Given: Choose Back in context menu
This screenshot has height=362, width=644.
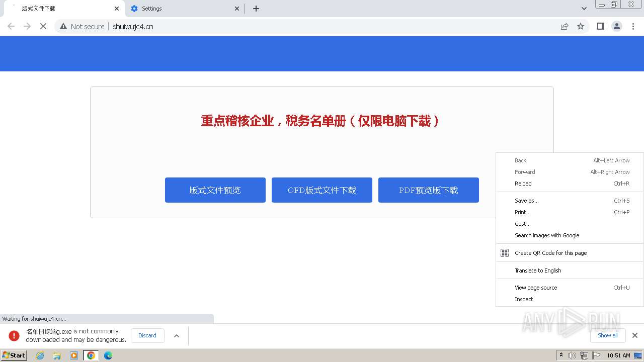Looking at the screenshot, I should 570,160.
